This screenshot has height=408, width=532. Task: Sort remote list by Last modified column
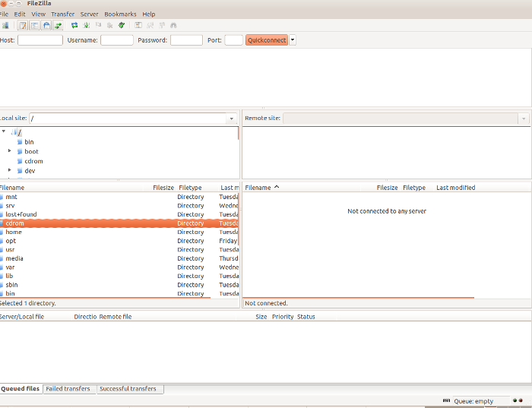pos(456,188)
